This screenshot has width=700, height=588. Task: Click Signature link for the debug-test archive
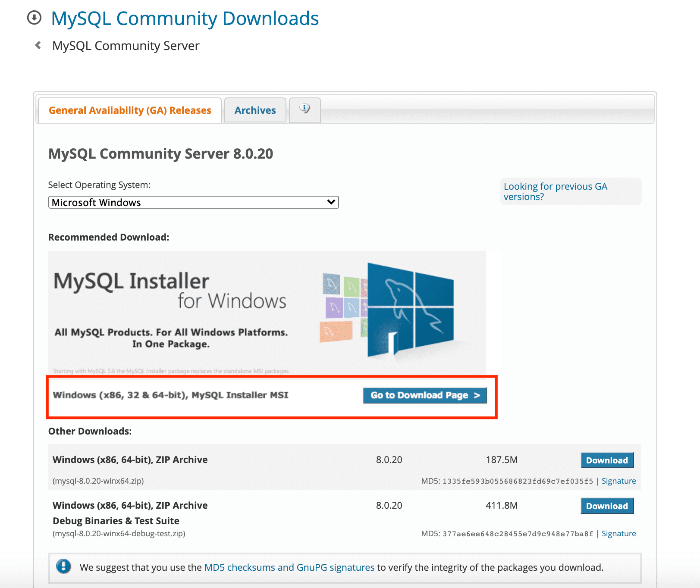point(618,533)
